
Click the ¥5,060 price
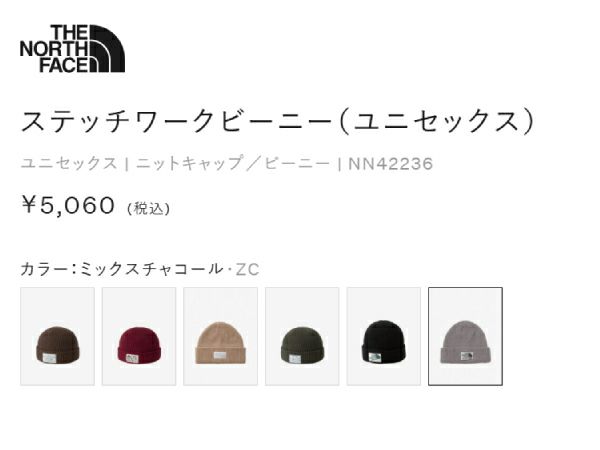(68, 205)
